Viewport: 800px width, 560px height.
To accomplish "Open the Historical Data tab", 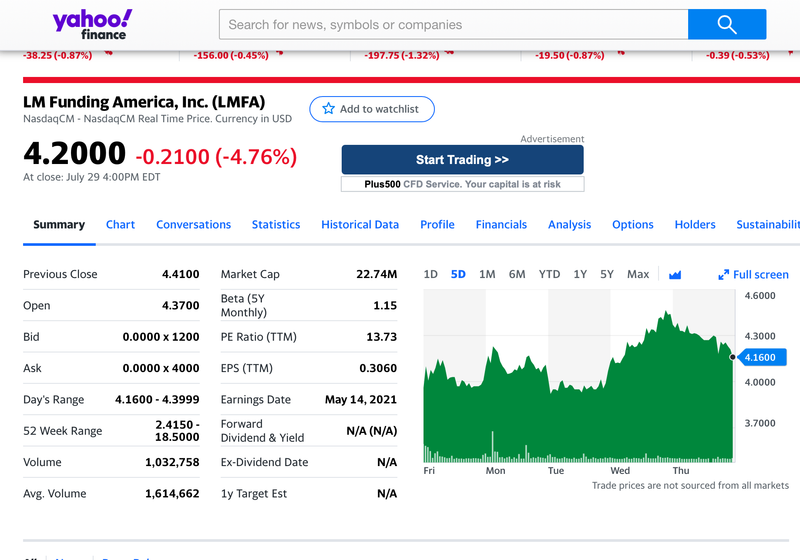I will 360,224.
